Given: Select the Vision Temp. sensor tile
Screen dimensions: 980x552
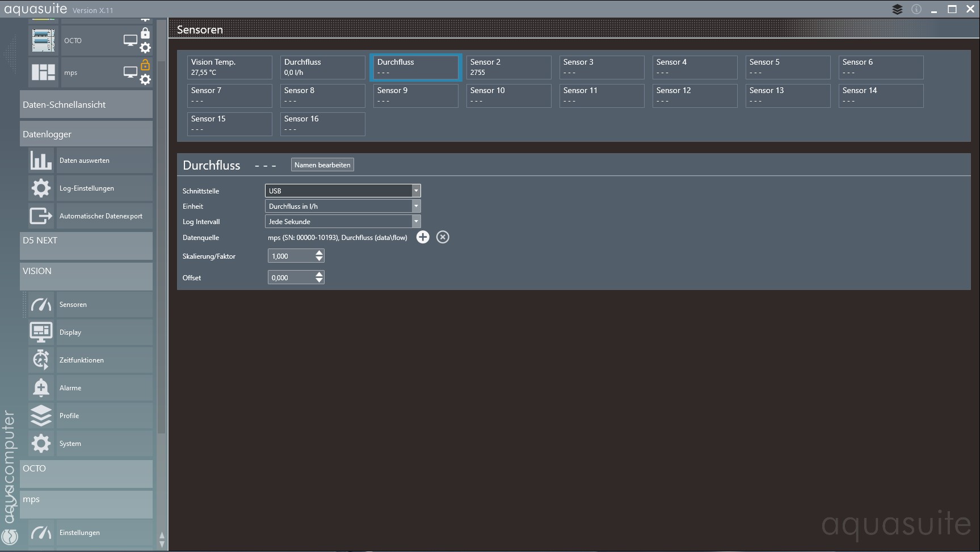Looking at the screenshot, I should (x=229, y=67).
